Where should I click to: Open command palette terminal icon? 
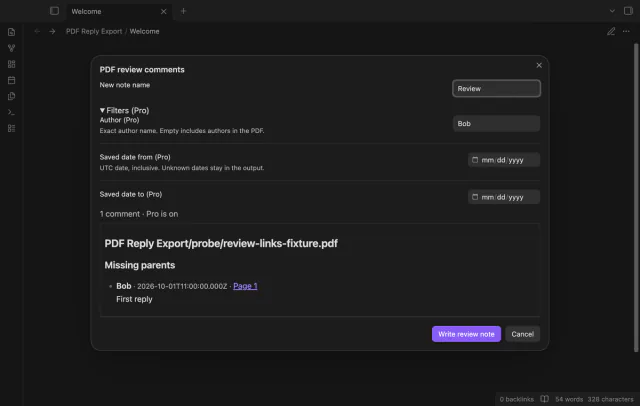coord(11,112)
